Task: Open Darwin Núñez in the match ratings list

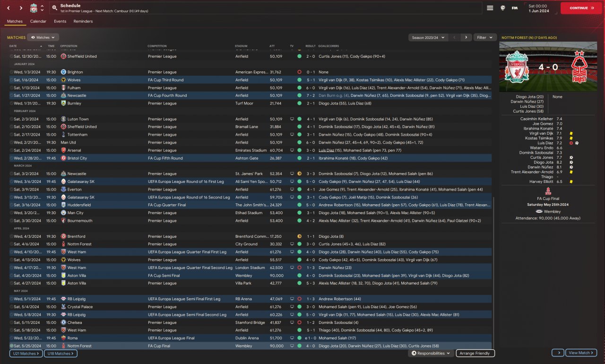Action: (541, 167)
